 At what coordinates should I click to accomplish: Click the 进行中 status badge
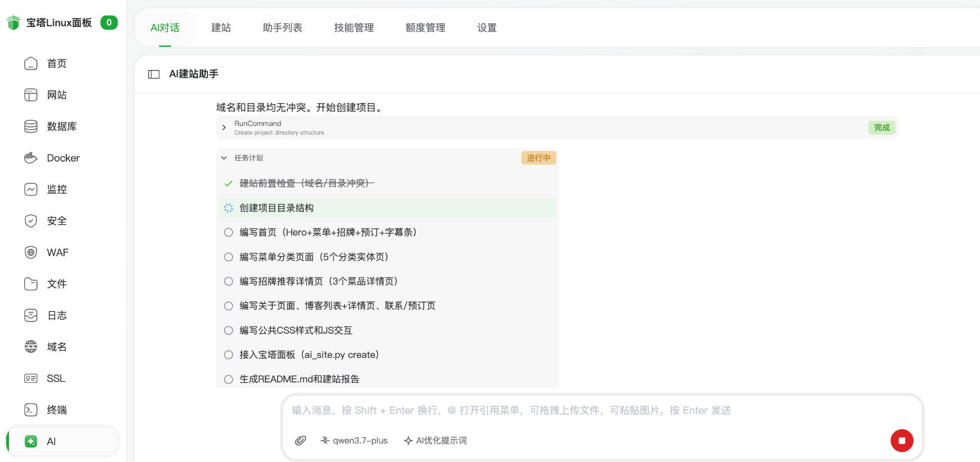tap(539, 158)
